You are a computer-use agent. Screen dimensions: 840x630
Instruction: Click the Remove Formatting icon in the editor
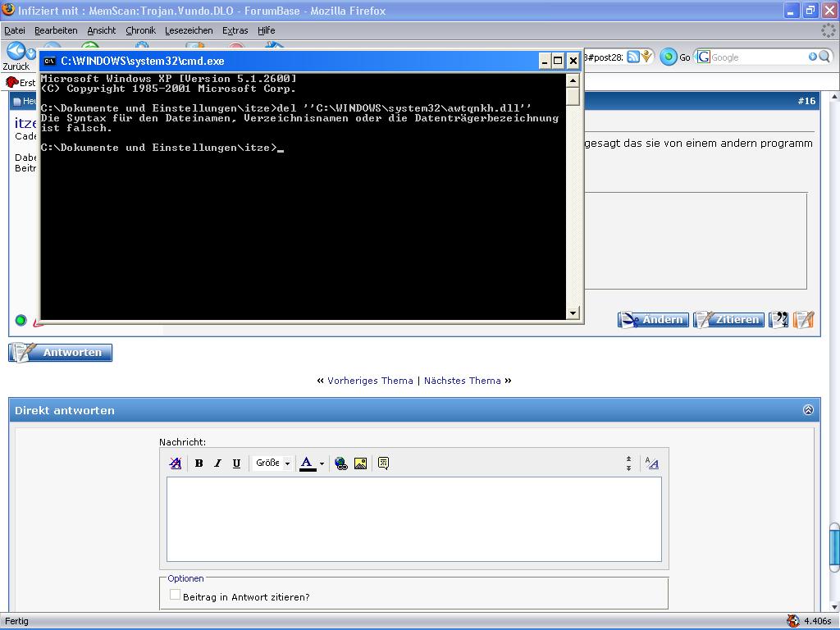pos(176,463)
